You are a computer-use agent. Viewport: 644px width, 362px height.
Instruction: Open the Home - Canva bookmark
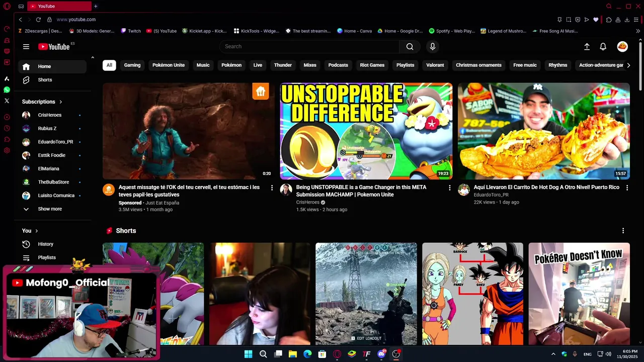355,31
